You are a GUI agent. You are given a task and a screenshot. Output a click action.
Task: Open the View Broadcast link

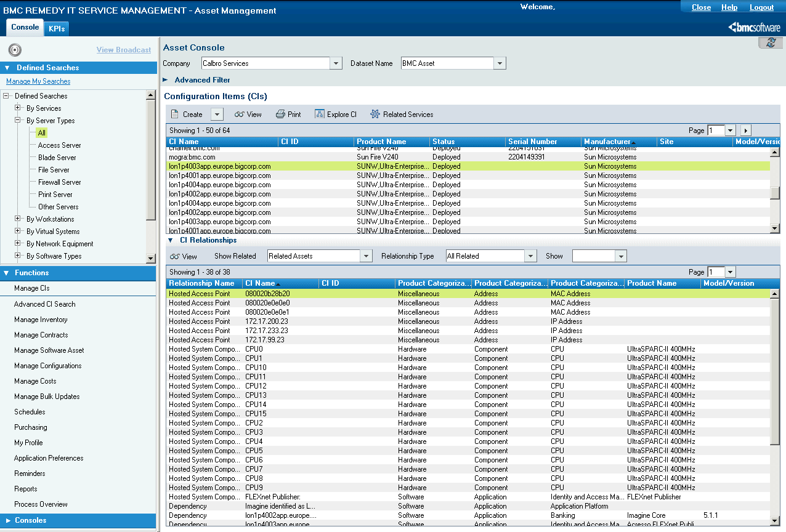pyautogui.click(x=124, y=50)
